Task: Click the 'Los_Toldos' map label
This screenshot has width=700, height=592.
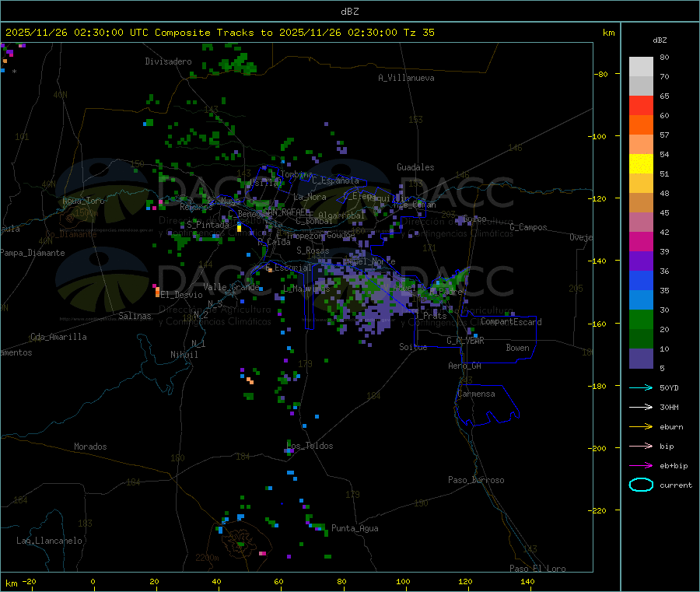Action: 310,446
